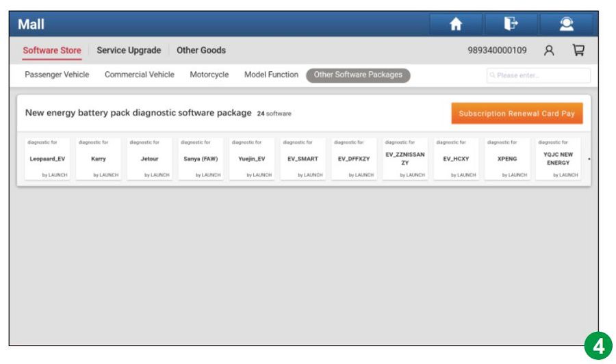Open YQJC NEW ENERGY software card
This screenshot has height=364, width=616.
(558, 159)
